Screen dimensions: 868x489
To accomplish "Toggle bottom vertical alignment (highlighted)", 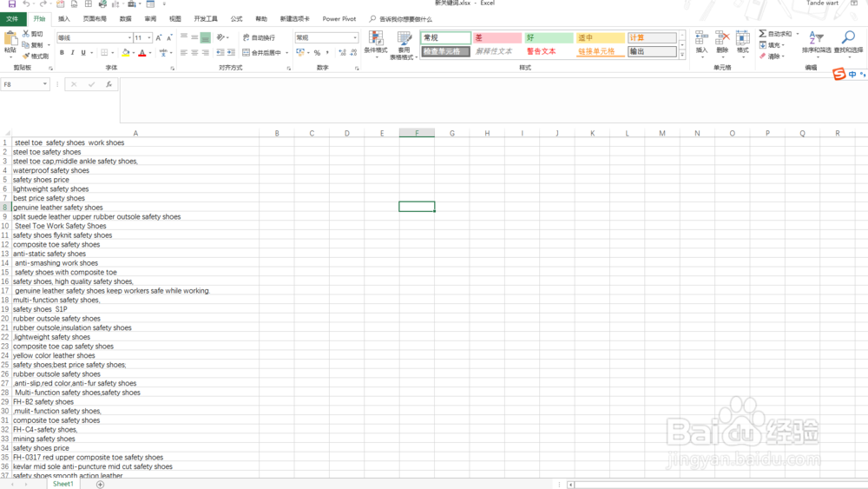I will pos(206,37).
